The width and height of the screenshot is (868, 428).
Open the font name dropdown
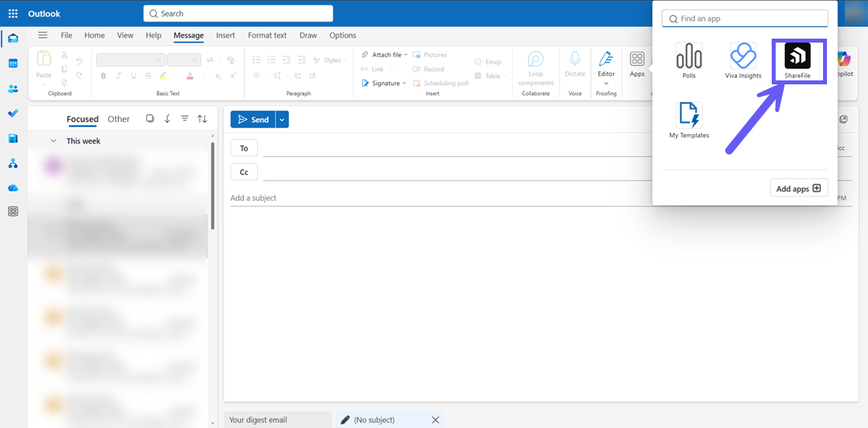131,60
